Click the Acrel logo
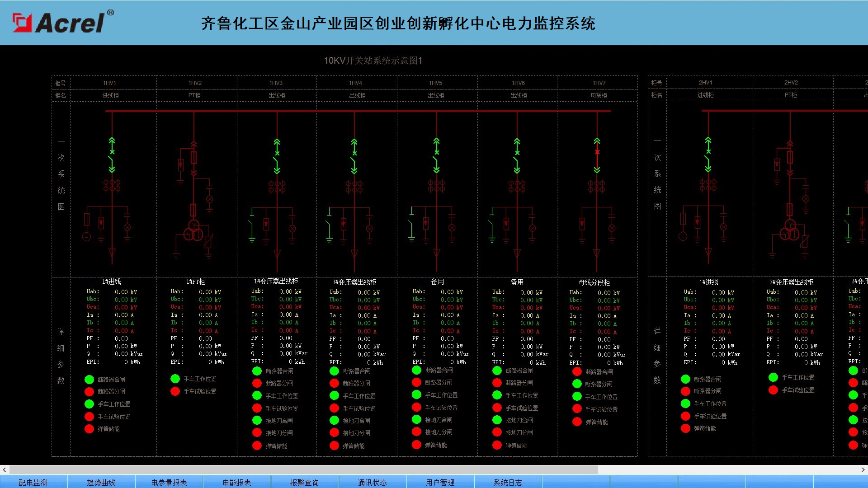 click(63, 22)
